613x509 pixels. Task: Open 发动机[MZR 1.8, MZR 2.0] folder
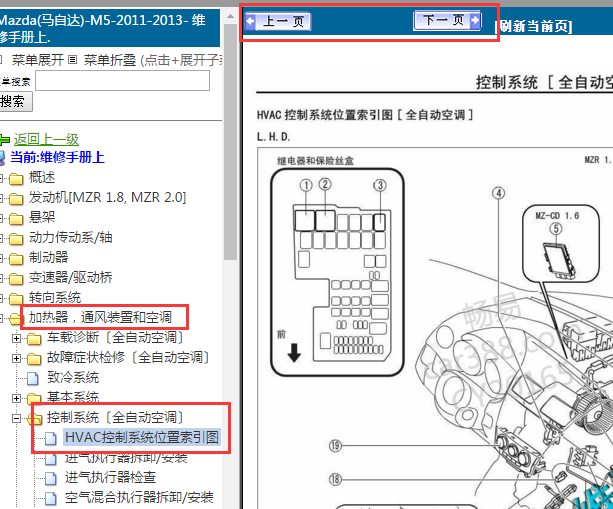[108, 197]
